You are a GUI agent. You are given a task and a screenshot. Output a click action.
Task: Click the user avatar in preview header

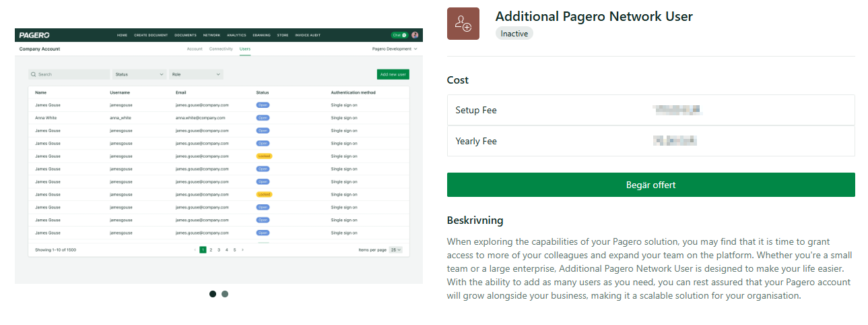(415, 35)
